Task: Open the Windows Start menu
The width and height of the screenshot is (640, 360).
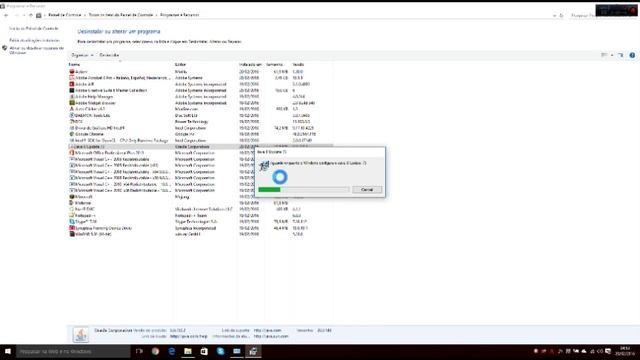Action: [8, 351]
